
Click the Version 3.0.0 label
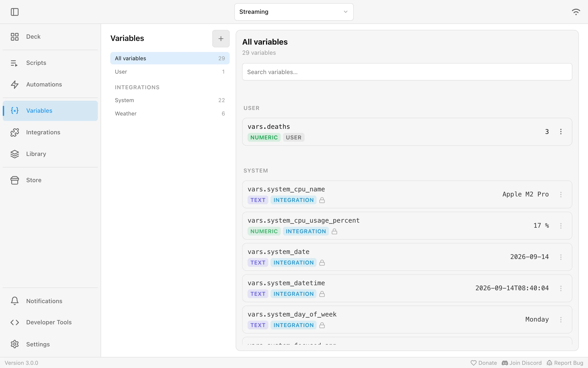[21, 363]
